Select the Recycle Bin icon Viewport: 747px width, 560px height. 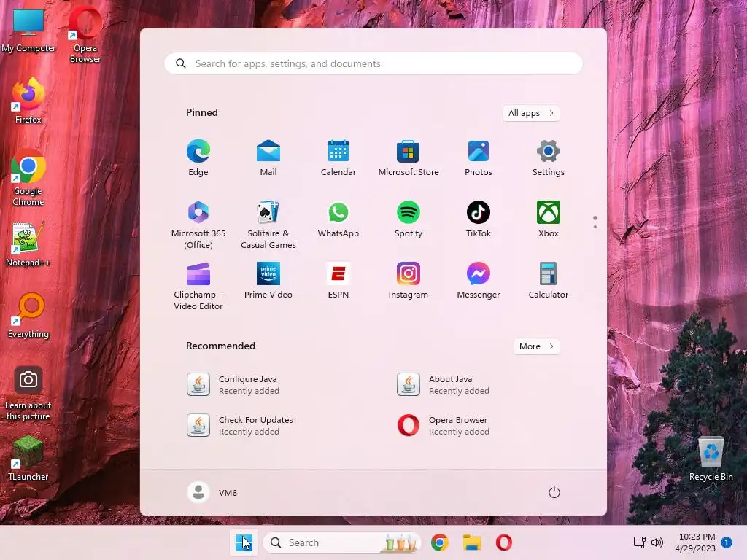click(x=711, y=458)
